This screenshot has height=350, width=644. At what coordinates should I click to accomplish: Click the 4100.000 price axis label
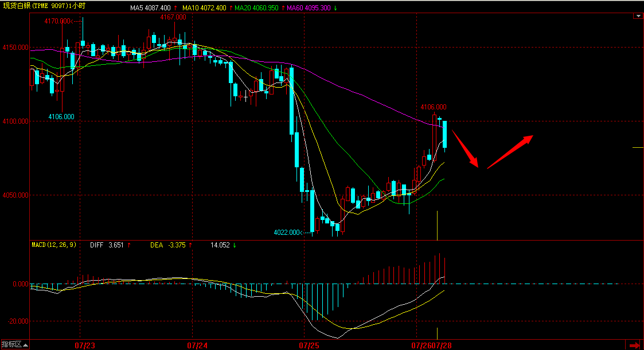(x=15, y=121)
